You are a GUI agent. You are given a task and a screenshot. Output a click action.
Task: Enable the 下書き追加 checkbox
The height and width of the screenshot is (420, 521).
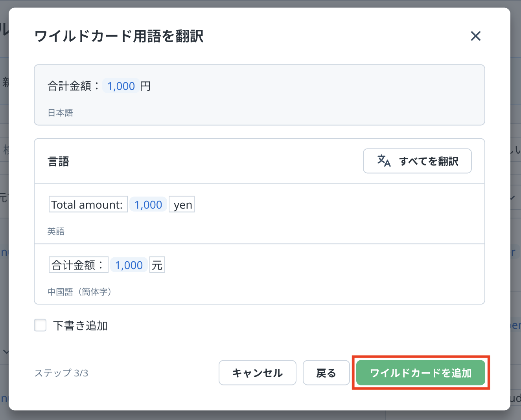coord(41,325)
